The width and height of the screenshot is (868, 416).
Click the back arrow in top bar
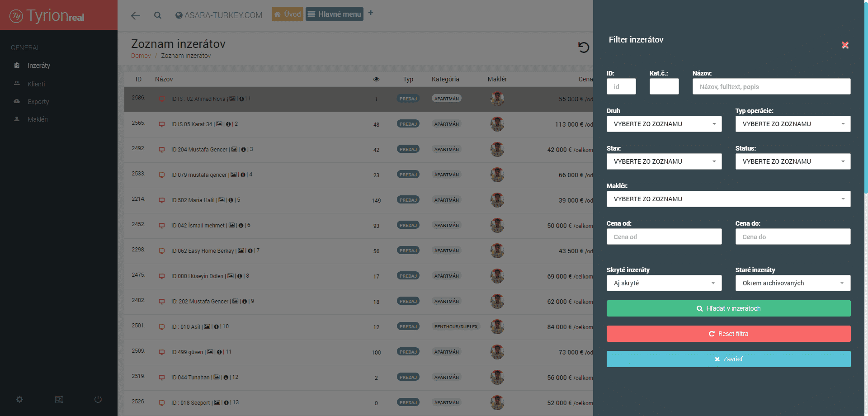pos(135,16)
